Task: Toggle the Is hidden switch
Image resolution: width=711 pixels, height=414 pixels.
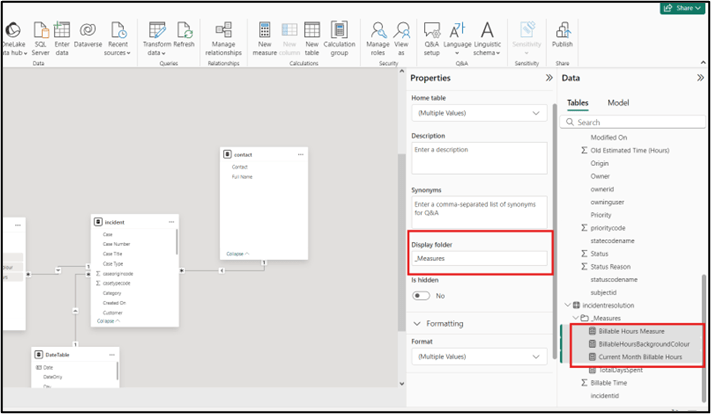Action: 421,296
